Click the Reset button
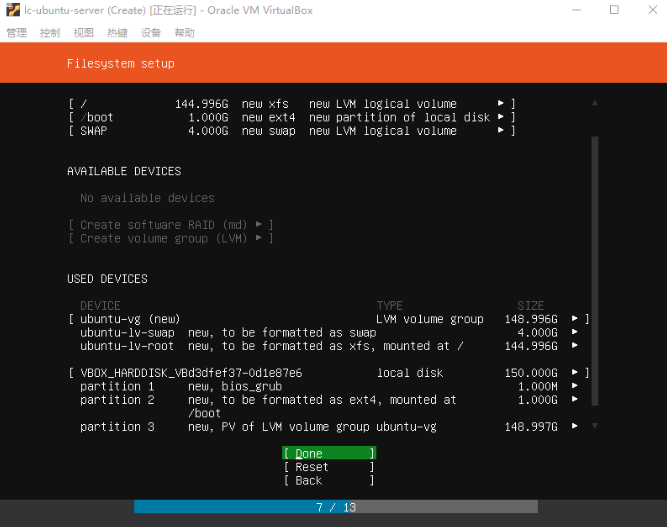 [x=329, y=467]
